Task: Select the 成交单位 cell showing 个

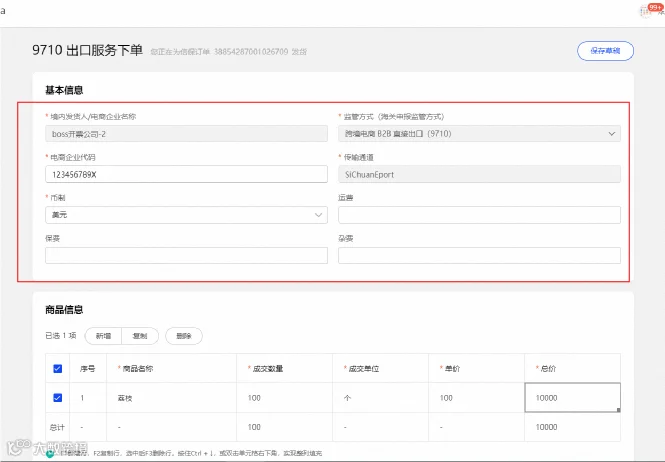Action: point(380,398)
